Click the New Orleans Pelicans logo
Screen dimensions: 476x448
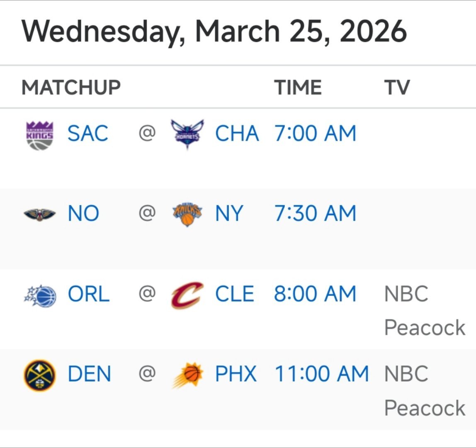[x=40, y=214]
